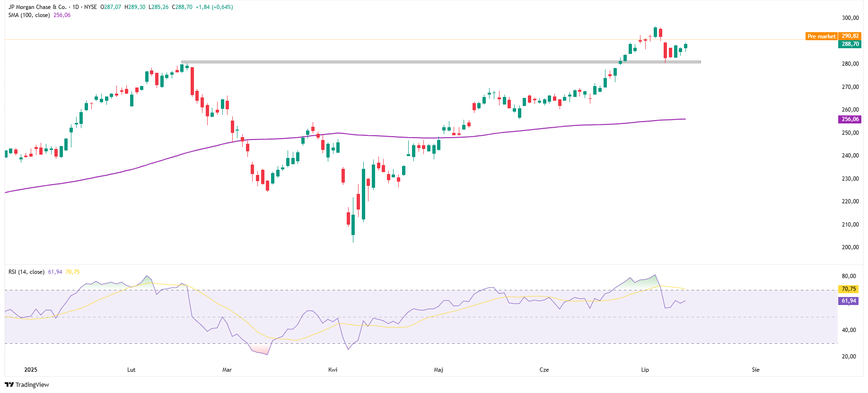Click the JP Morgan Chase & Co. symbol title

pyautogui.click(x=37, y=7)
